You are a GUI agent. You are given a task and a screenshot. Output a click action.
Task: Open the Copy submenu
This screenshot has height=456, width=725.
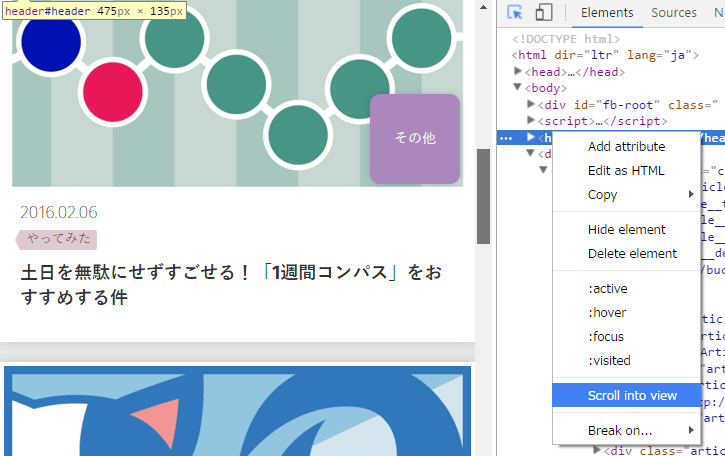click(627, 195)
